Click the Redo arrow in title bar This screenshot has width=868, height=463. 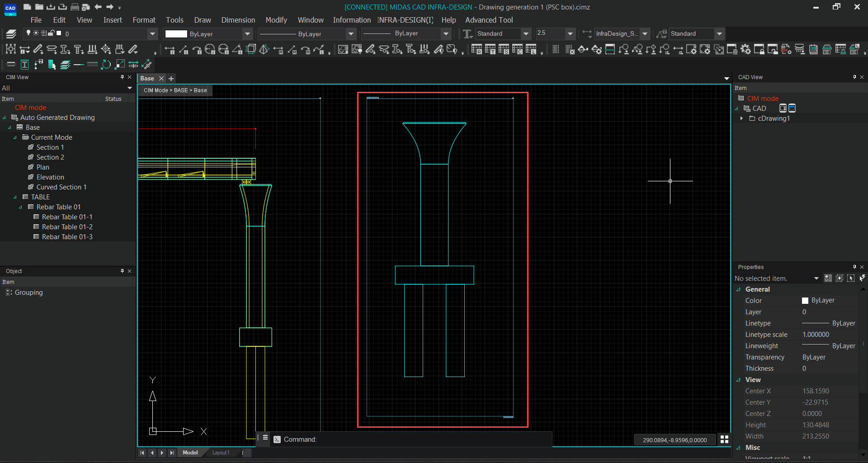[110, 7]
